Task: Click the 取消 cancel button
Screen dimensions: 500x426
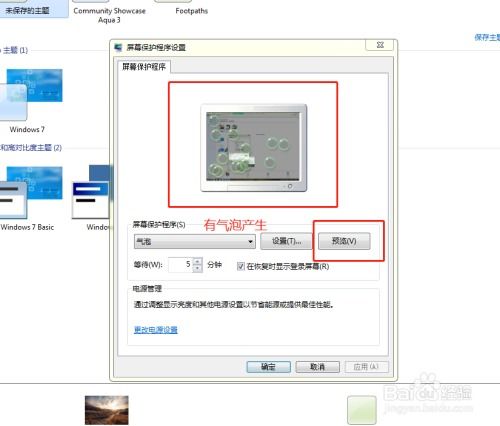Action: tap(317, 367)
